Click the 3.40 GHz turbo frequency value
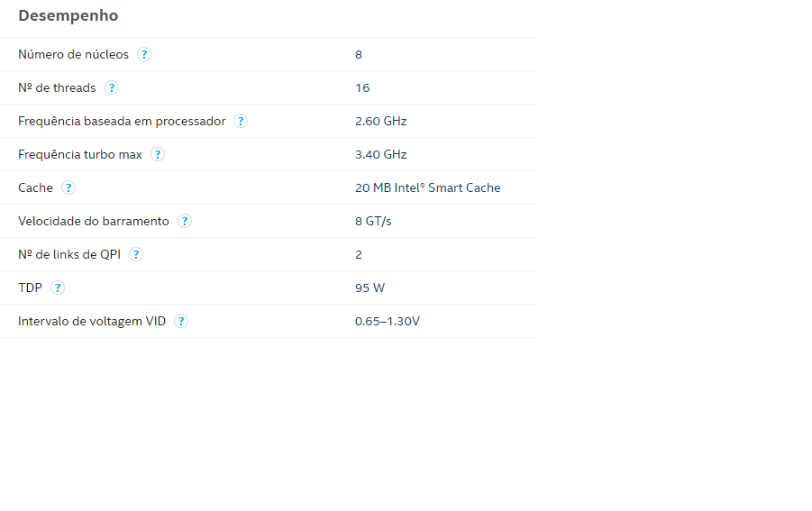The height and width of the screenshot is (511, 812). pos(380,154)
